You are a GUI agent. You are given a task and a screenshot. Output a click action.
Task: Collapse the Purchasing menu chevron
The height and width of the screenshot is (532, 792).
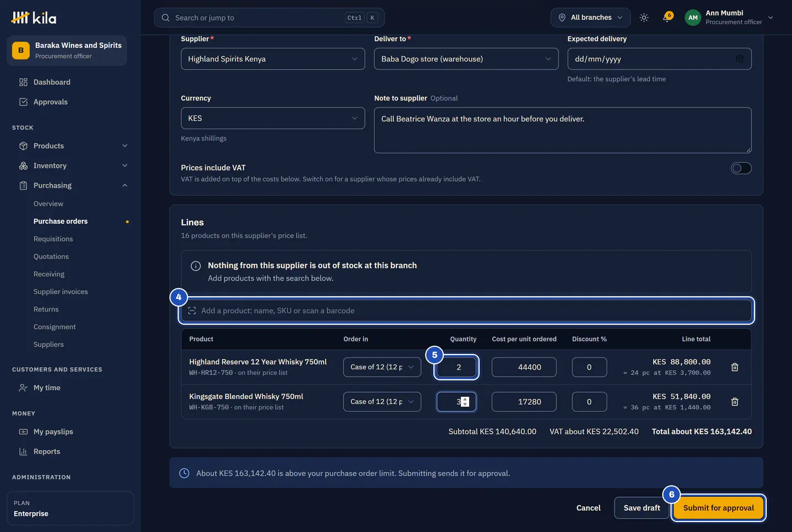[x=125, y=186]
